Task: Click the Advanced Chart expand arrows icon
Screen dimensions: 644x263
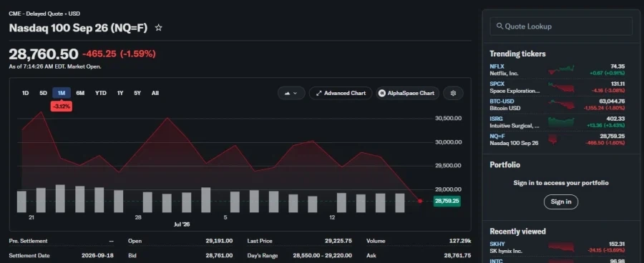Action: click(x=318, y=93)
